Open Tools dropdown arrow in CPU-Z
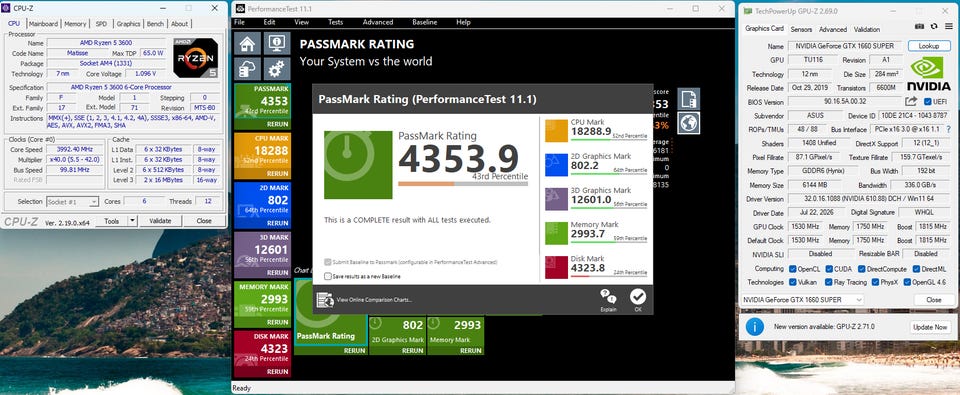This screenshot has width=960, height=395. [x=133, y=220]
